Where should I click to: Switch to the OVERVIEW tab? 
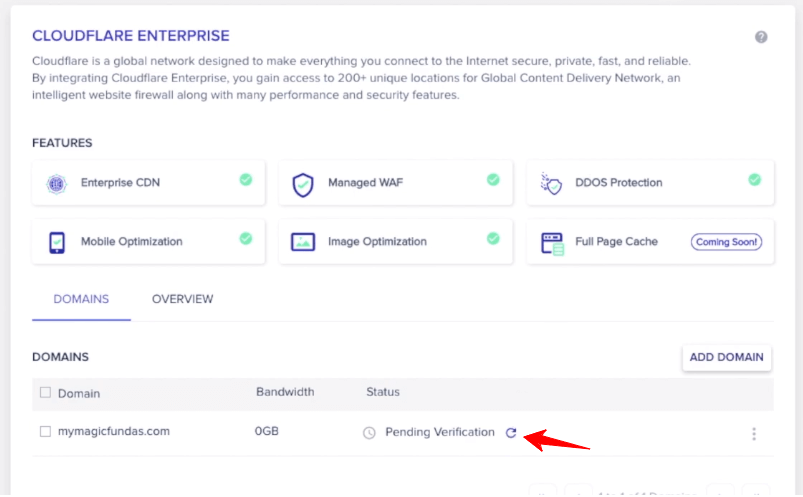tap(182, 299)
